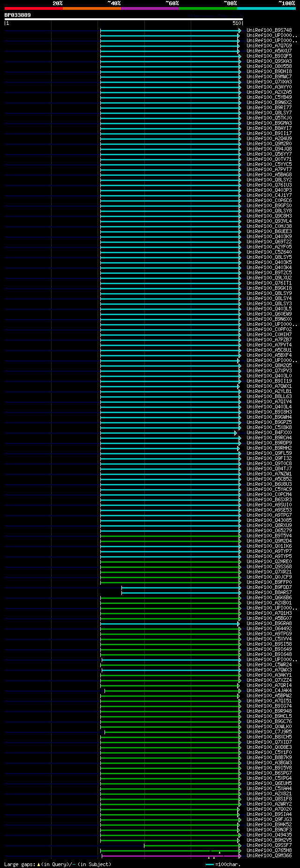This screenshot has width=300, height=868.
Task: Click label UniRef100_Q7XKA3
Action: pos(269,82)
